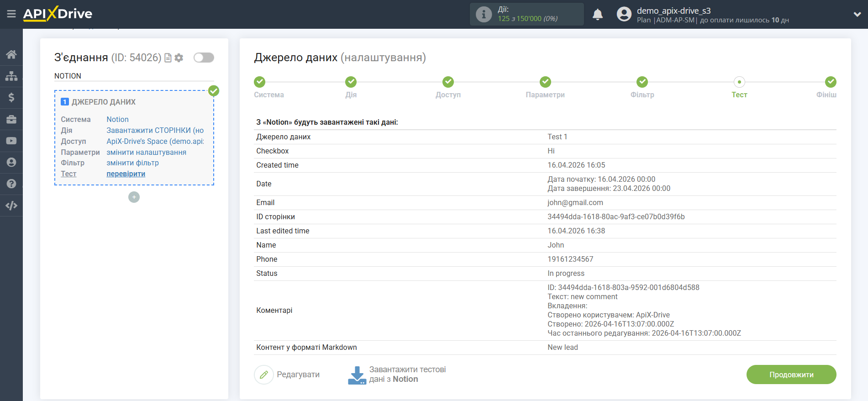Viewport: 868px width, 401px height.
Task: Click the Редагувати pencil icon
Action: 264,375
